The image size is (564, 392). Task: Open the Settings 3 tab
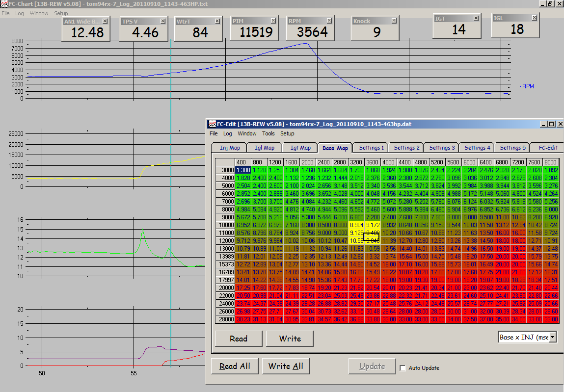pos(442,148)
